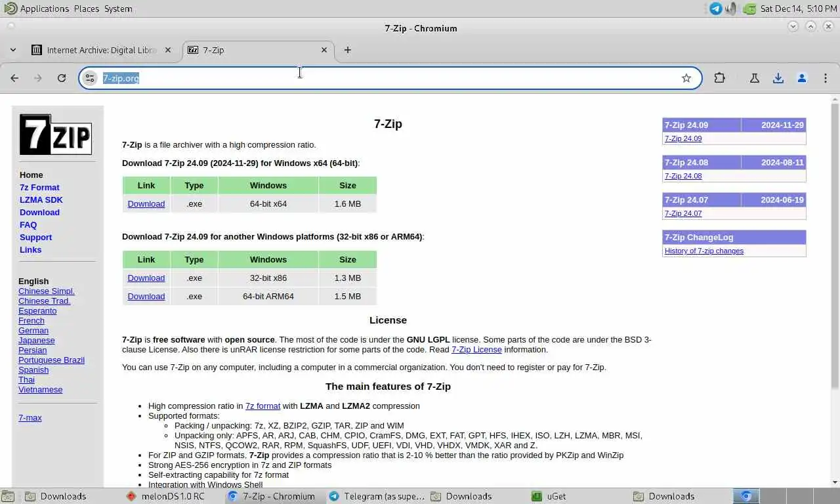
Task: Open the Extensions puzzle icon
Action: [x=720, y=78]
